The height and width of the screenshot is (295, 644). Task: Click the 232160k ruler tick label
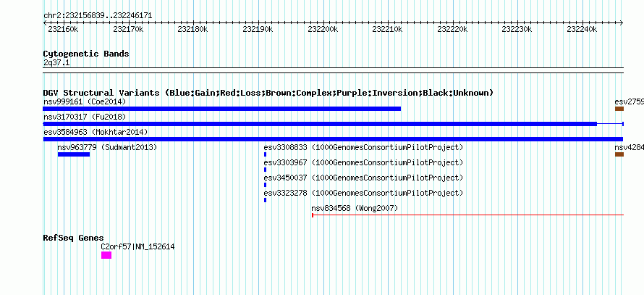63,30
